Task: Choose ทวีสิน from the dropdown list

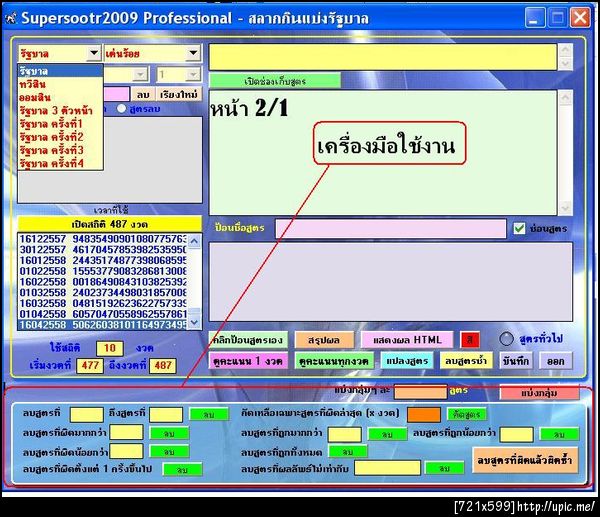Action: pos(60,84)
